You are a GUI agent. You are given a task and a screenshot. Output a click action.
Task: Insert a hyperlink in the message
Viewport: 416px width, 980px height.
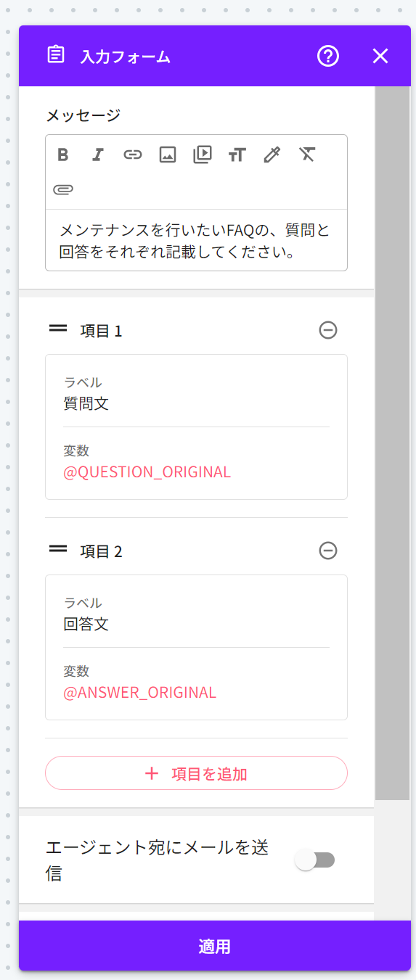pyautogui.click(x=133, y=155)
